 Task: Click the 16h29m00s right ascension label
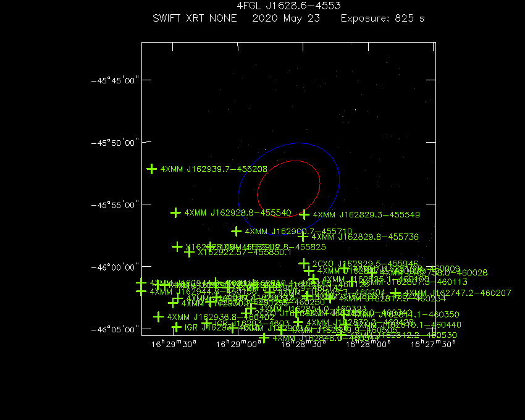238,344
